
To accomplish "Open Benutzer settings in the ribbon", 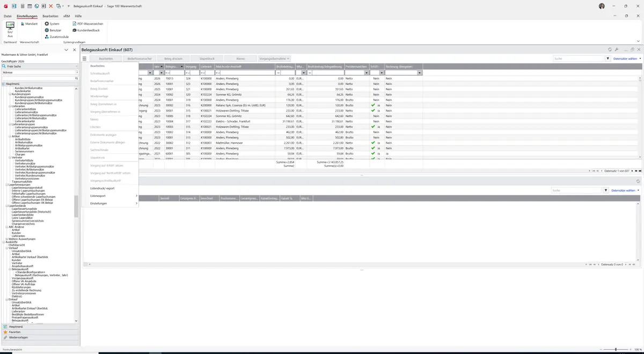I will [53, 30].
